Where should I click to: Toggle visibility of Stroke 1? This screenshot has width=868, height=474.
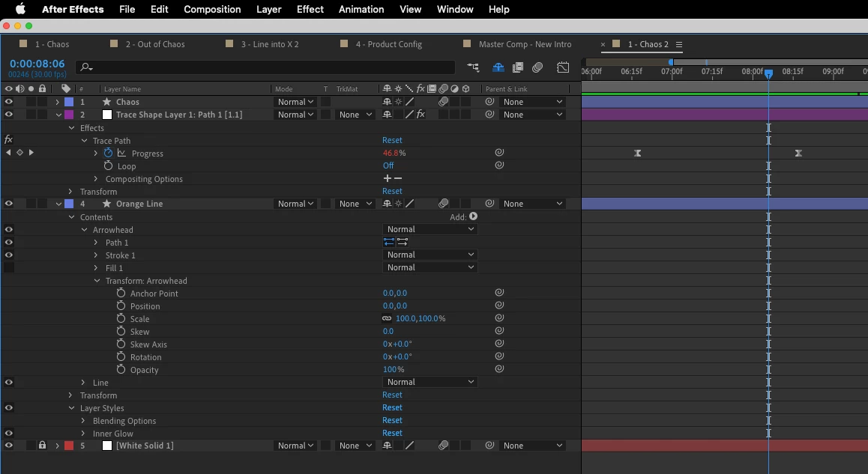pyautogui.click(x=8, y=255)
